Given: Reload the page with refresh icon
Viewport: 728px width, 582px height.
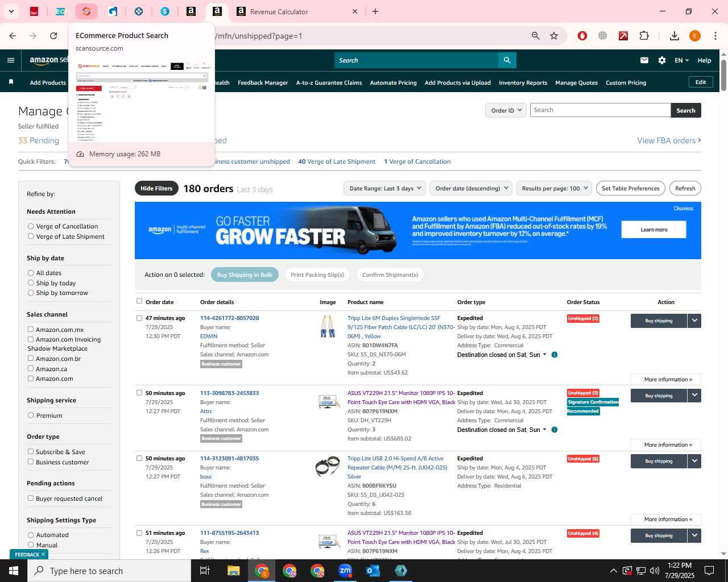Looking at the screenshot, I should point(53,36).
